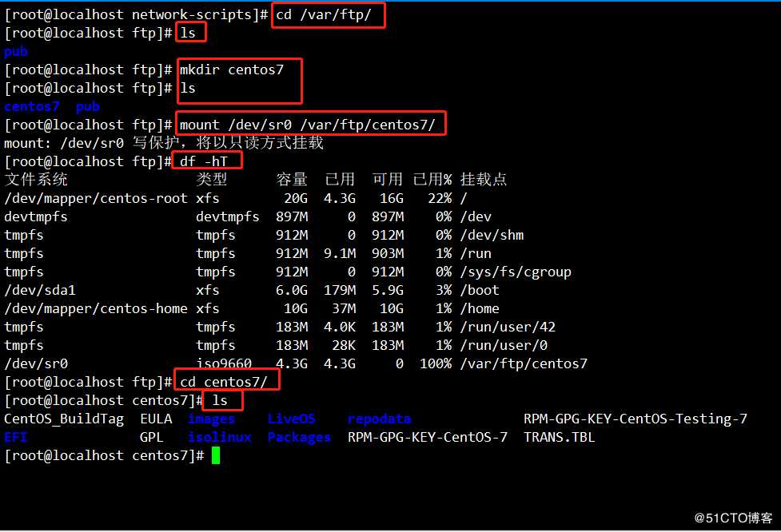The width and height of the screenshot is (781, 532).
Task: Click the '5.9G' available value
Action: click(388, 290)
